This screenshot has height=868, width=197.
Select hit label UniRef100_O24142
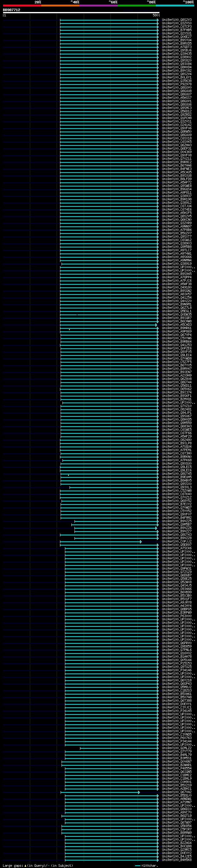[177, 125]
